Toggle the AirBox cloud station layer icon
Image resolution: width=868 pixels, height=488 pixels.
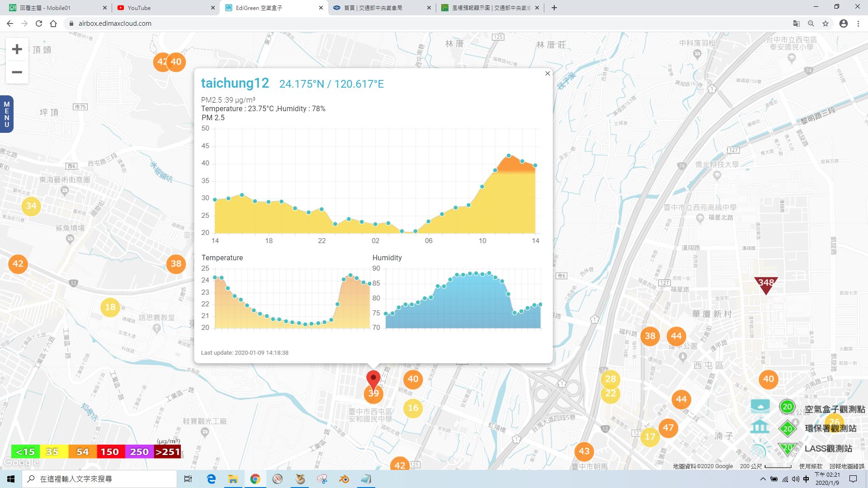(x=760, y=406)
